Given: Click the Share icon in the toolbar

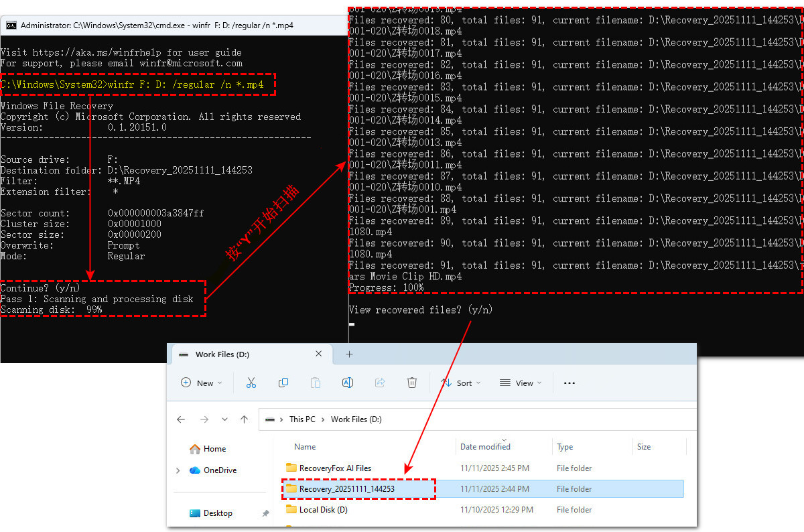Looking at the screenshot, I should point(380,383).
